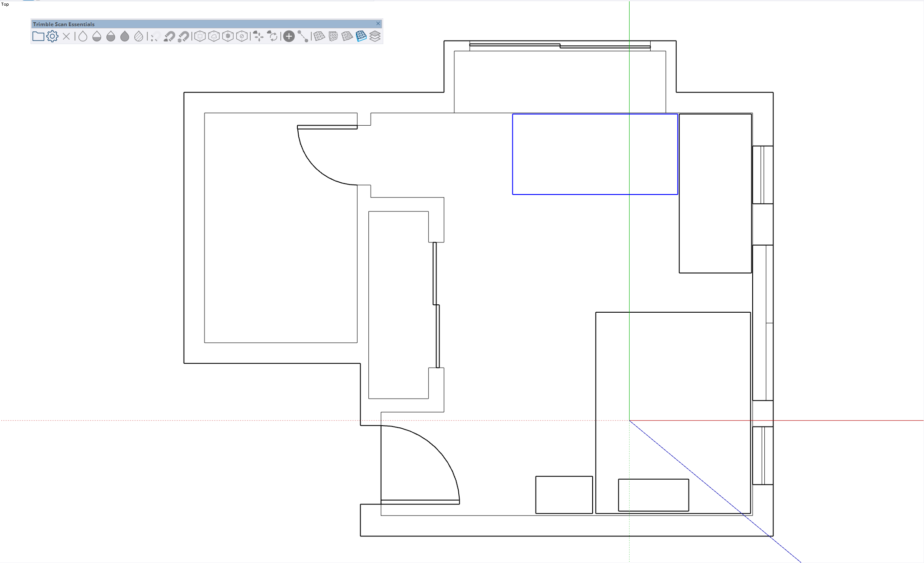Click the cube with crossed circle icon
The image size is (924, 563).
coord(242,36)
